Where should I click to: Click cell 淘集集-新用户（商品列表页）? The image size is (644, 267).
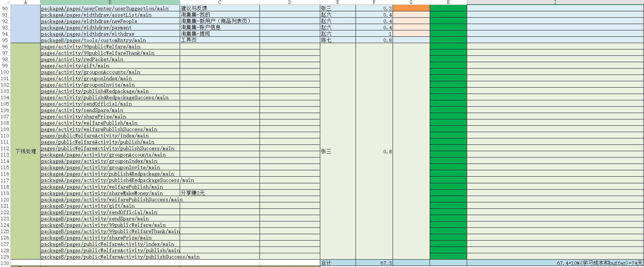pos(220,21)
